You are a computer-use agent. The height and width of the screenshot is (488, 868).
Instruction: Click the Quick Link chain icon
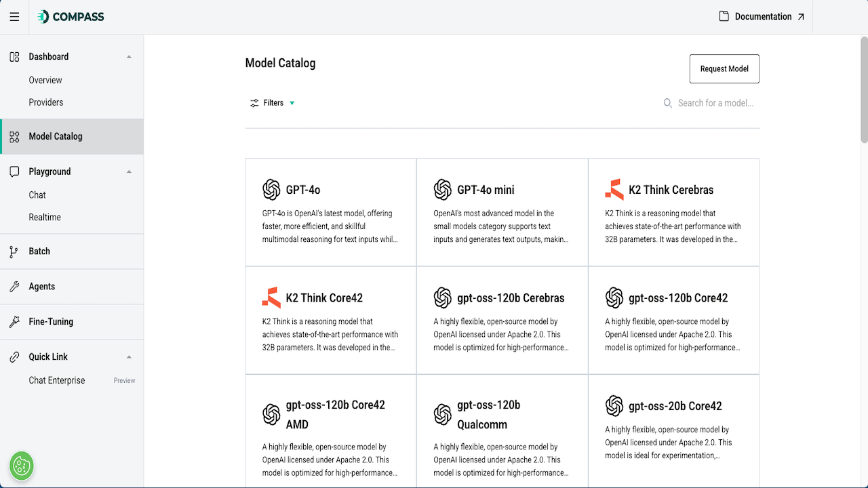point(14,357)
